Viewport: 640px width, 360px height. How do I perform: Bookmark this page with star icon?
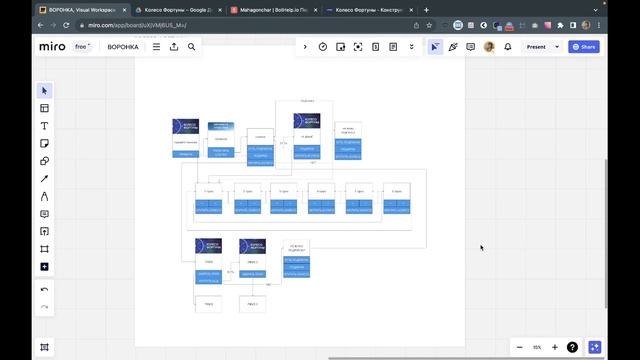tap(429, 25)
